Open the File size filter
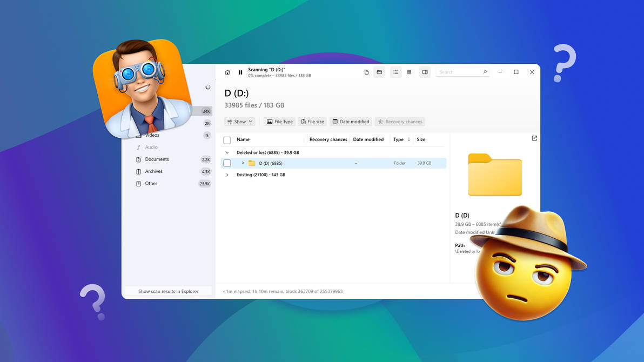 313,122
